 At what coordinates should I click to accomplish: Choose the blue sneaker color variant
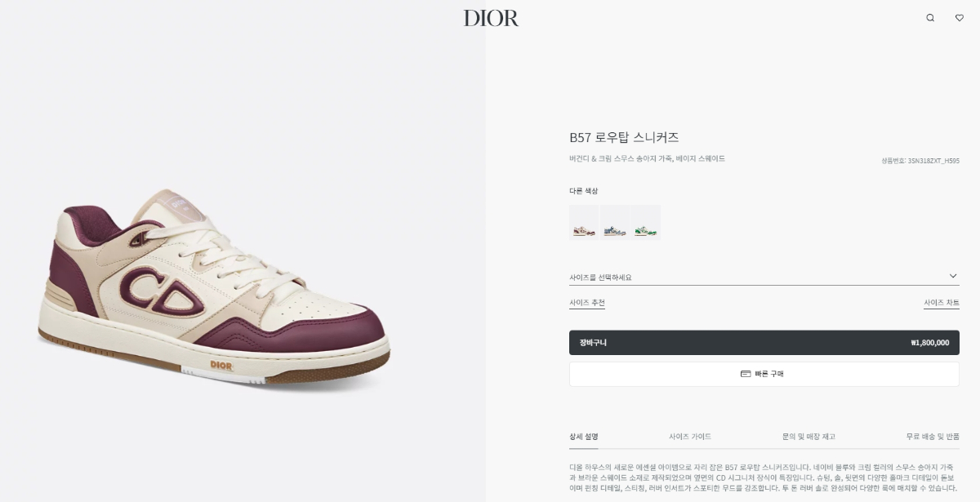coord(615,222)
